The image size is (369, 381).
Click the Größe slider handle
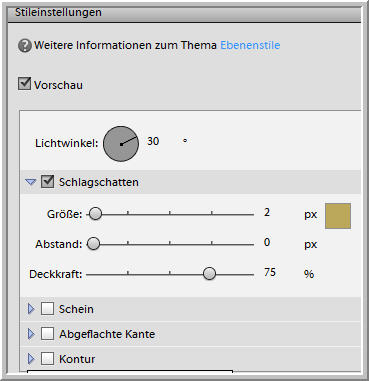pyautogui.click(x=95, y=214)
